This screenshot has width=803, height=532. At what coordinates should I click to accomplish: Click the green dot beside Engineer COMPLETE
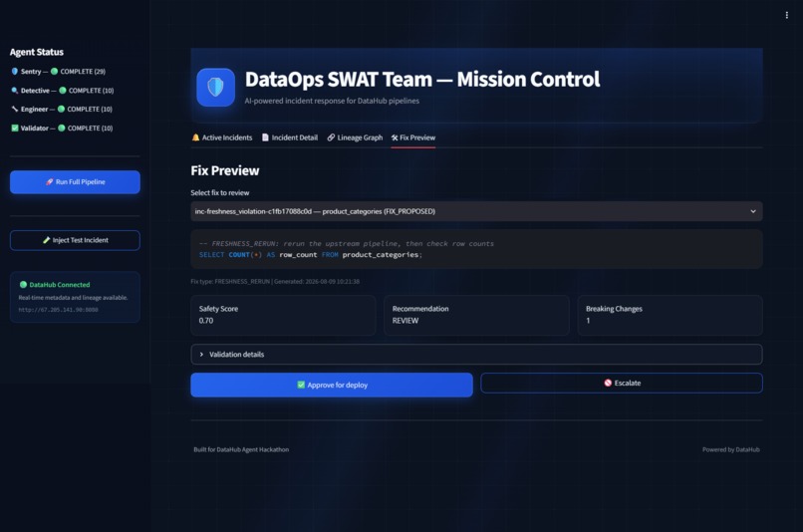61,109
